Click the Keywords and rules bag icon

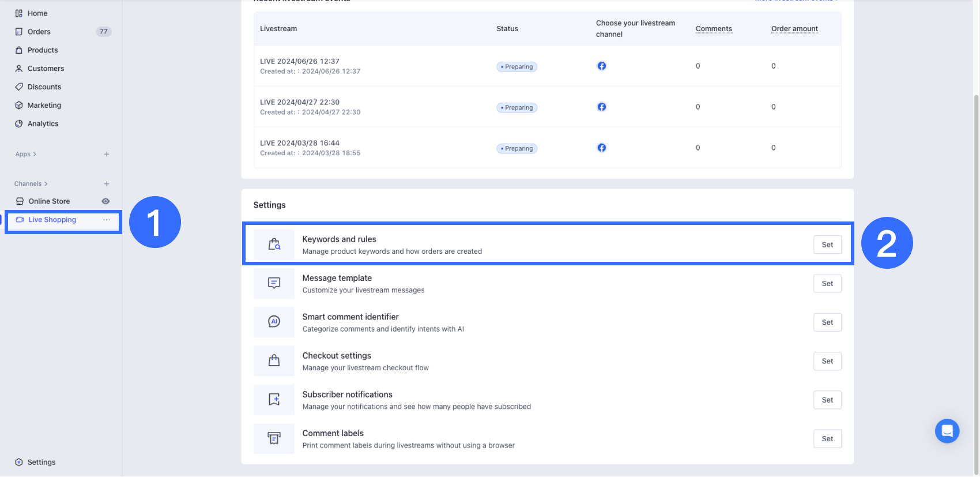coord(274,245)
